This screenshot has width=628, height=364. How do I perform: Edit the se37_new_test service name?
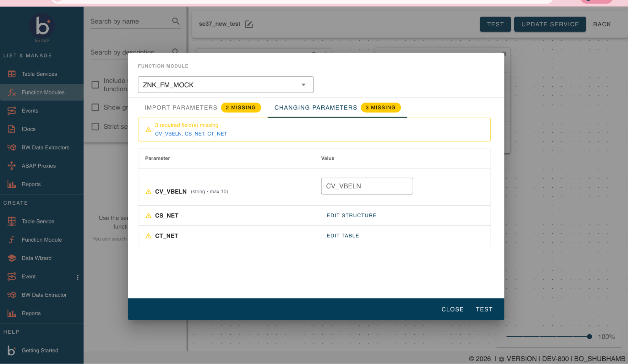coord(249,24)
